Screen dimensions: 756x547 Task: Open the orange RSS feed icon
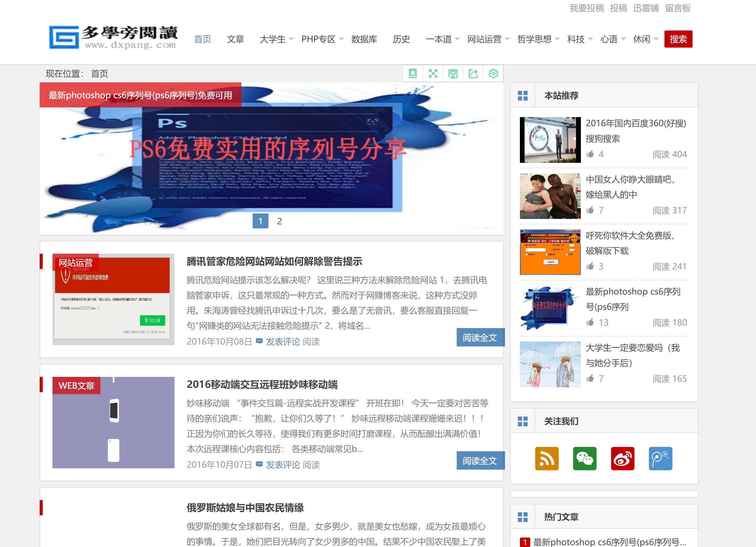(x=547, y=458)
